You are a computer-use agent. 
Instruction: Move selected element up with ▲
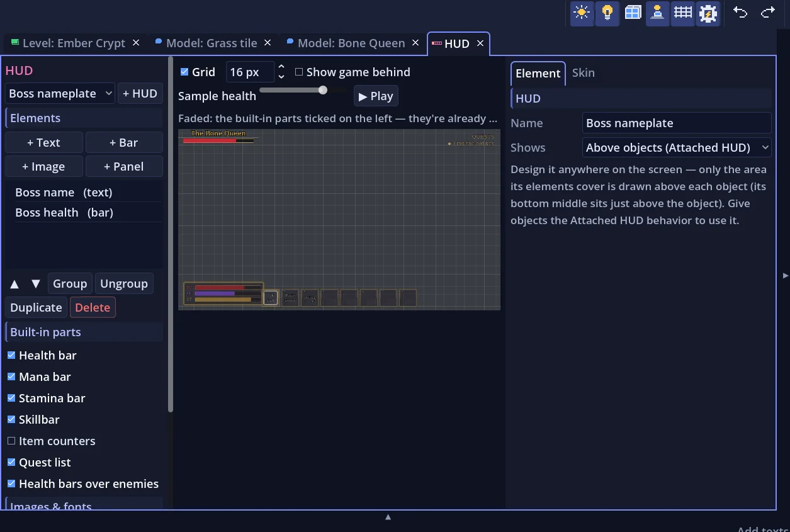(14, 284)
